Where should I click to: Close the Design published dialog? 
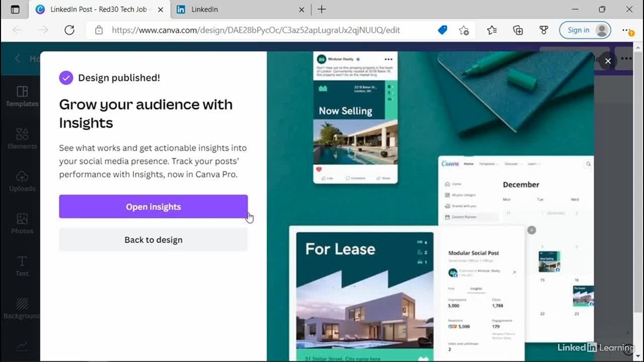point(608,61)
